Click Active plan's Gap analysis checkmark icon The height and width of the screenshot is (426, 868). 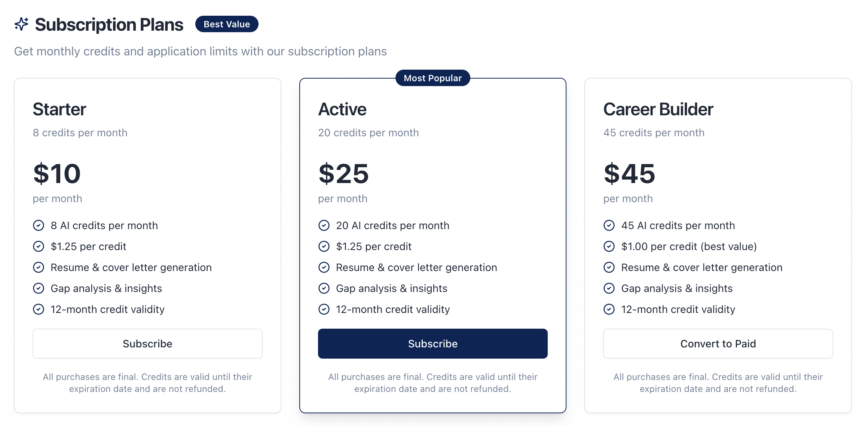[324, 288]
